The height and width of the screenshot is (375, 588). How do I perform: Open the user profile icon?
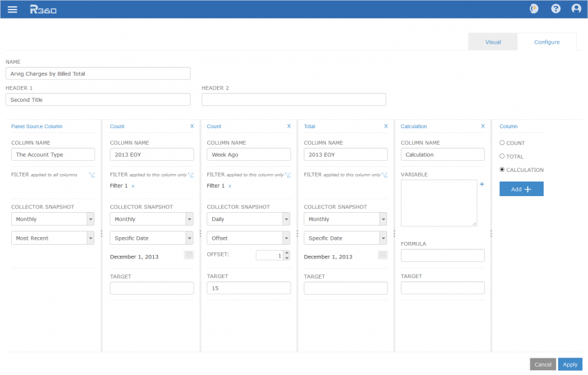(x=576, y=8)
